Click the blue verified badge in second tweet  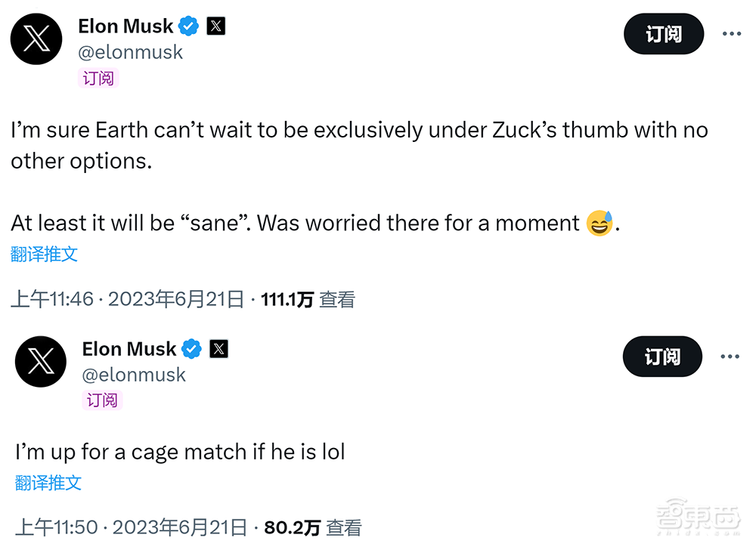click(x=192, y=349)
